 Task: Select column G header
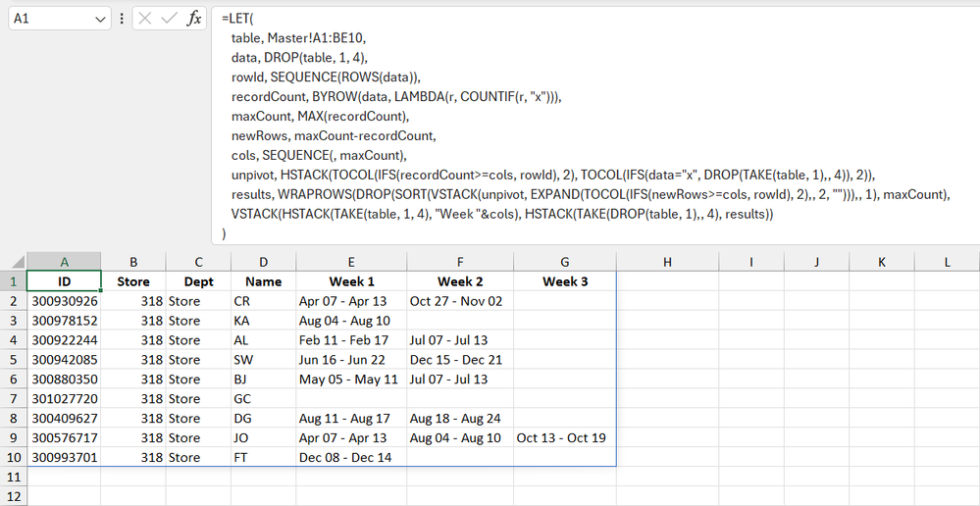(564, 263)
